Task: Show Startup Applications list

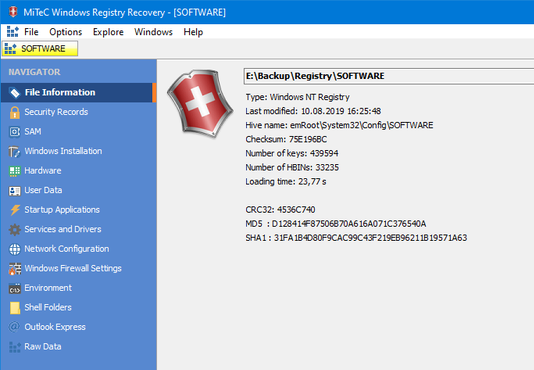Action: [x=78, y=210]
